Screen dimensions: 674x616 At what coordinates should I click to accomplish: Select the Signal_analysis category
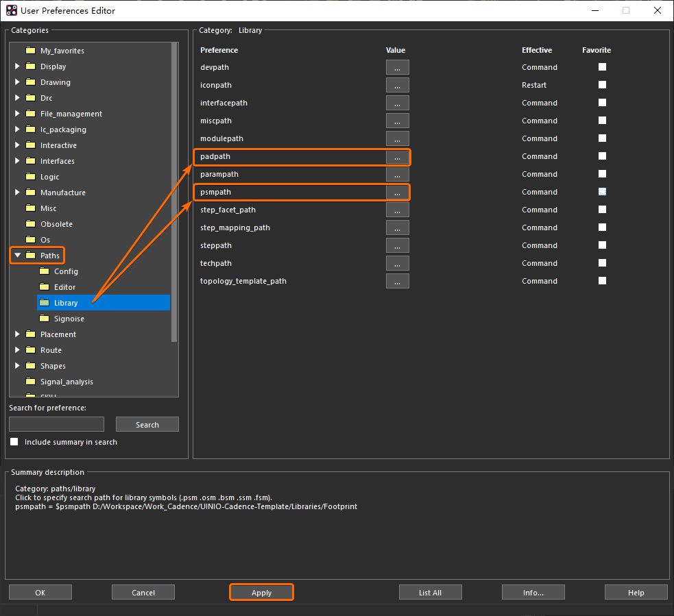[x=67, y=382]
